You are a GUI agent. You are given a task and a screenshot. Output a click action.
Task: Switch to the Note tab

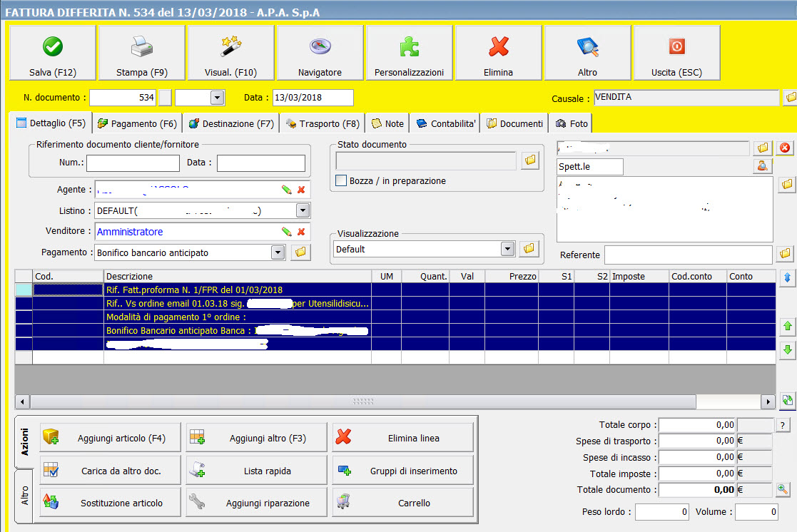coord(388,123)
